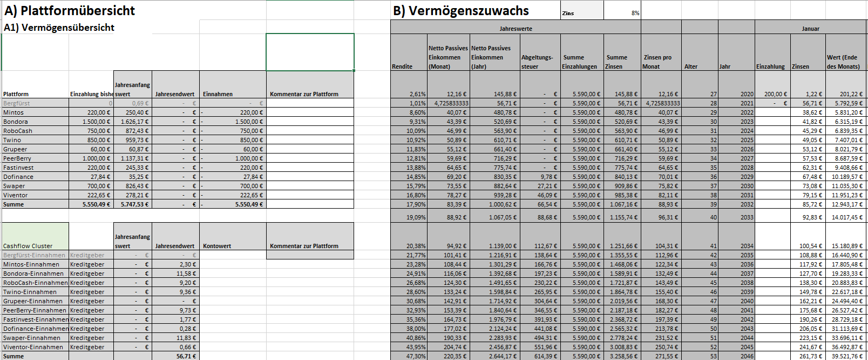Select the 8% Zins value cell
The width and height of the screenshot is (868, 360).
[x=622, y=12]
